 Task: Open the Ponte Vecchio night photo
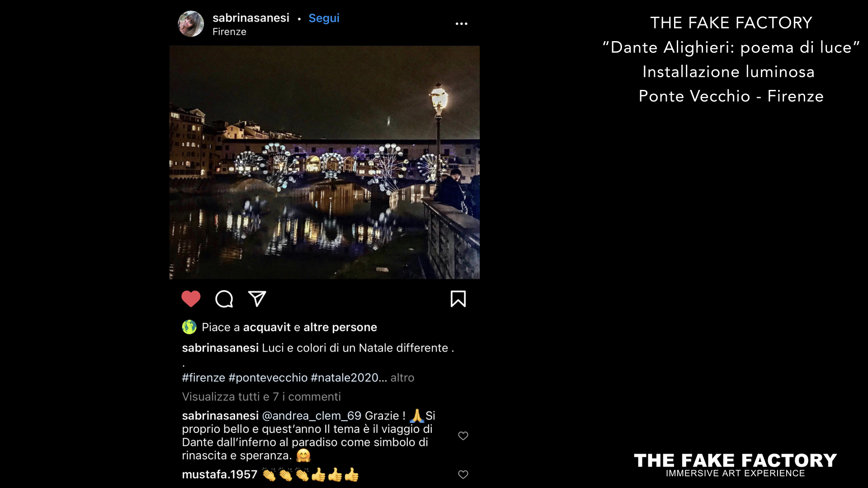324,162
